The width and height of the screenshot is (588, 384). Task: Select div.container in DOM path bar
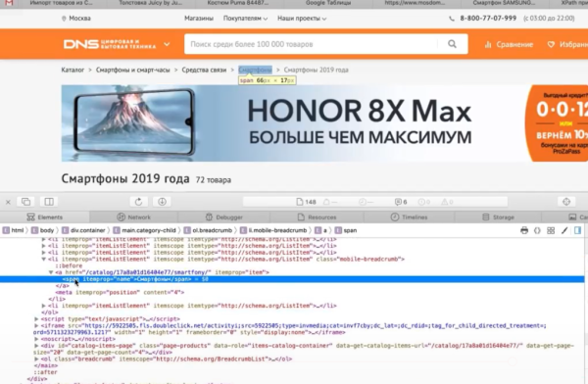[x=83, y=230]
